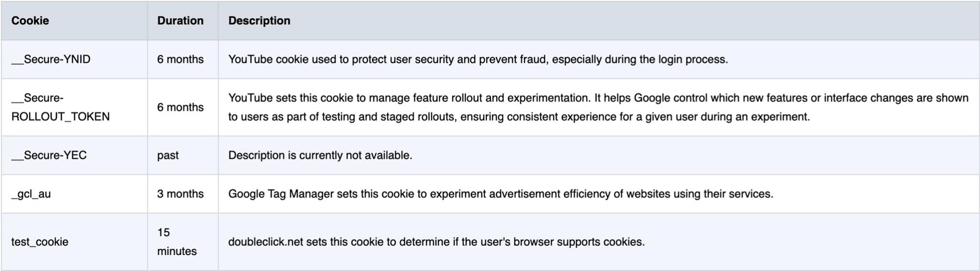980x271 pixels.
Task: Click the feature rollout and experimentation description
Action: coord(598,107)
